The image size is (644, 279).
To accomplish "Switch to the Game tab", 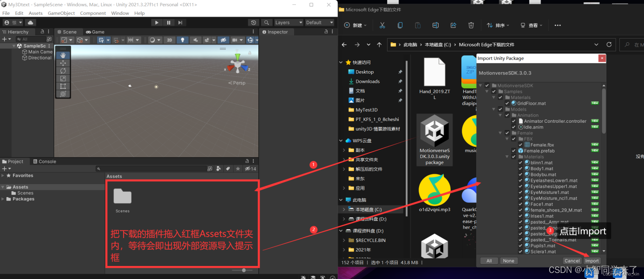I will 95,32.
